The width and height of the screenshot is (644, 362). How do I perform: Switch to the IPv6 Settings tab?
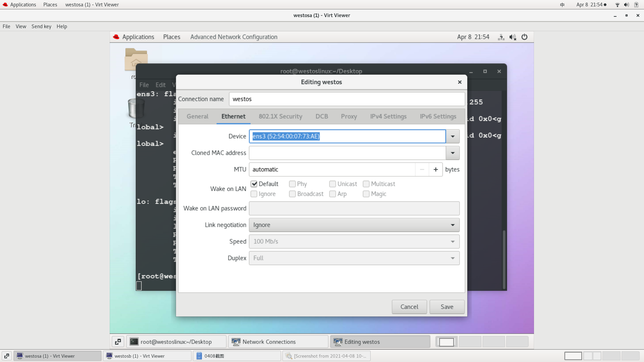click(438, 116)
